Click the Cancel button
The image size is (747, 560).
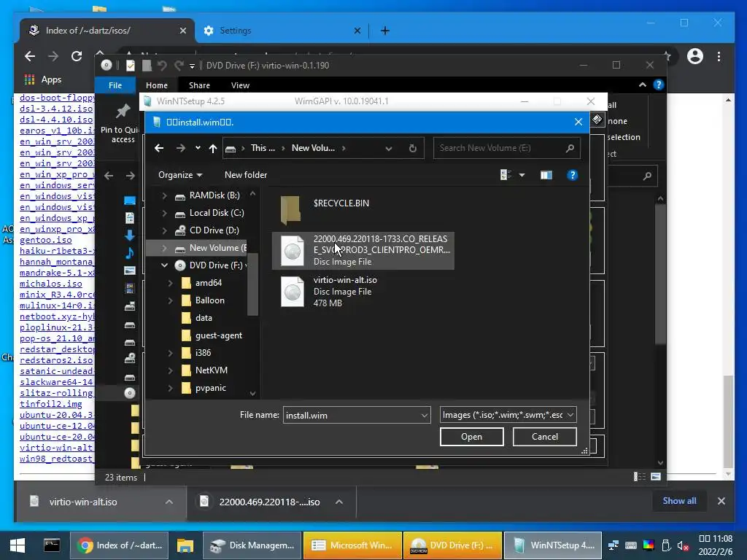544,437
